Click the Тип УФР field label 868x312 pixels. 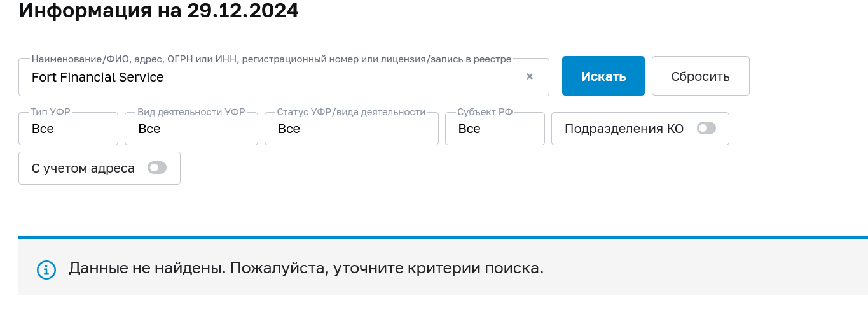tap(51, 112)
